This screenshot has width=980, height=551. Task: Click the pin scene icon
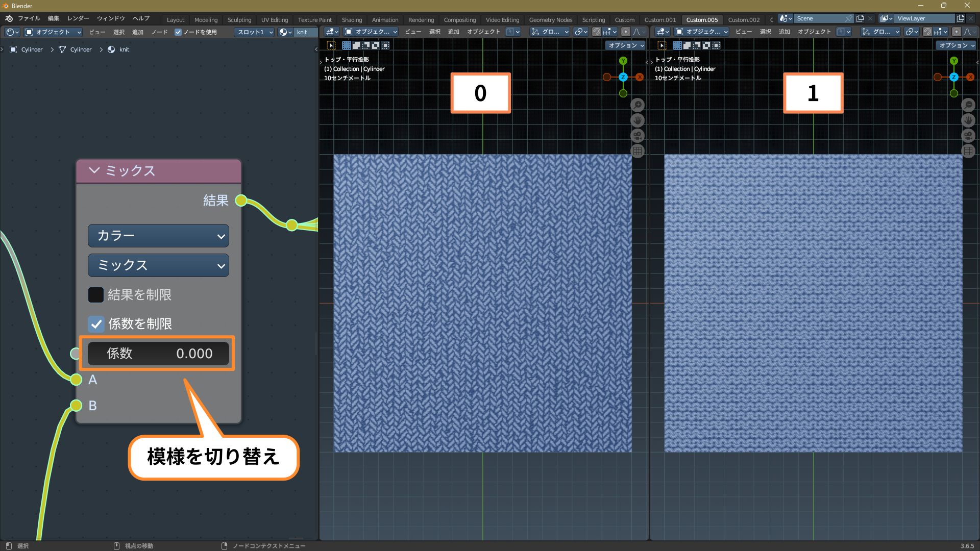click(848, 18)
